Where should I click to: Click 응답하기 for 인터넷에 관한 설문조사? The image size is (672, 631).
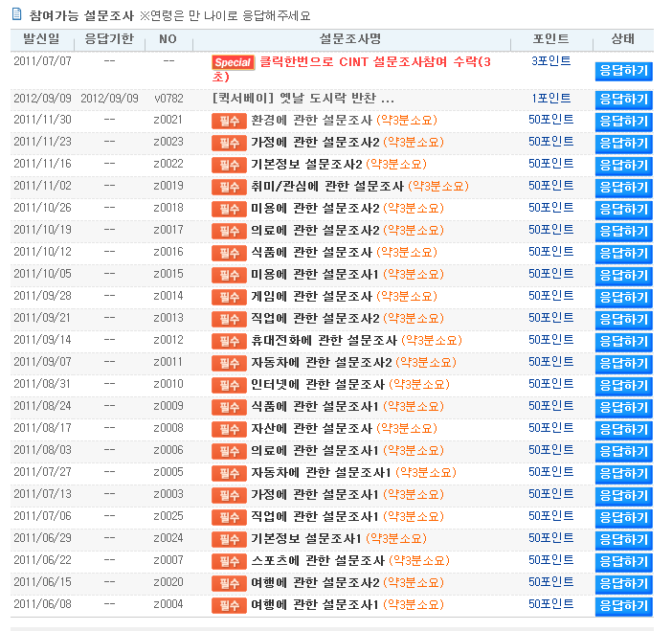623,386
